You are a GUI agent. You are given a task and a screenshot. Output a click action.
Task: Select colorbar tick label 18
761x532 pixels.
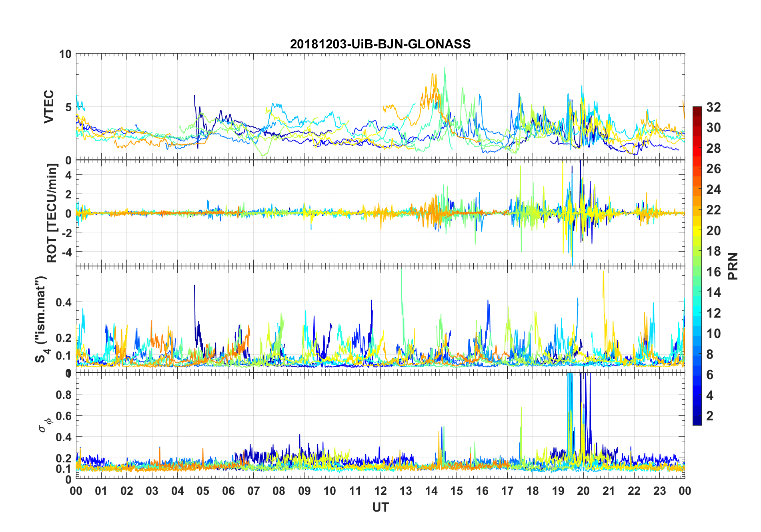(x=713, y=251)
